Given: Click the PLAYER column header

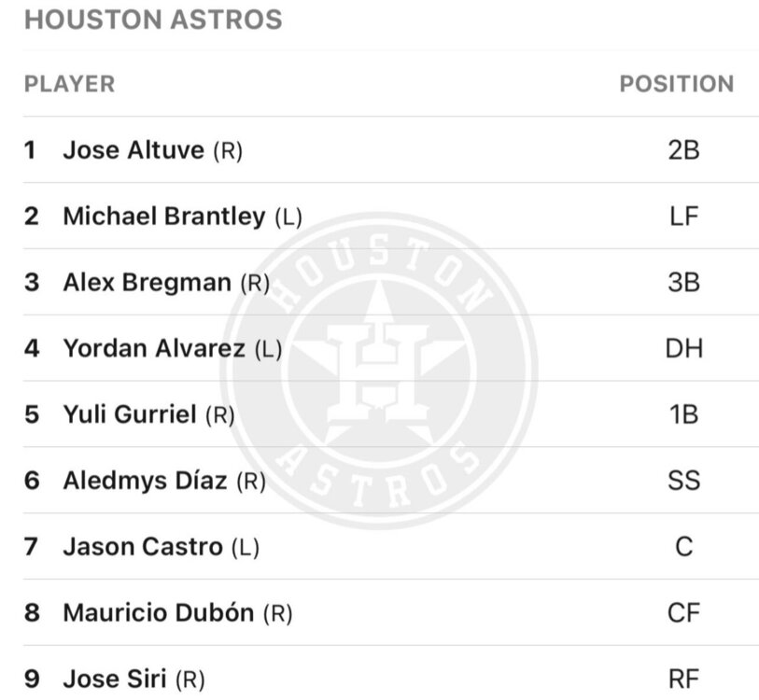Looking at the screenshot, I should click(x=69, y=84).
